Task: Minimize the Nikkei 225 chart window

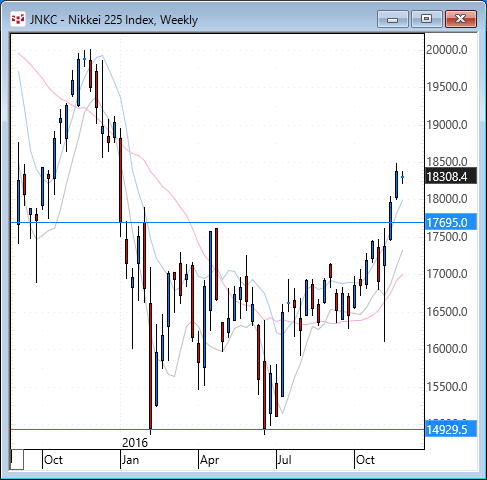Action: [393, 19]
